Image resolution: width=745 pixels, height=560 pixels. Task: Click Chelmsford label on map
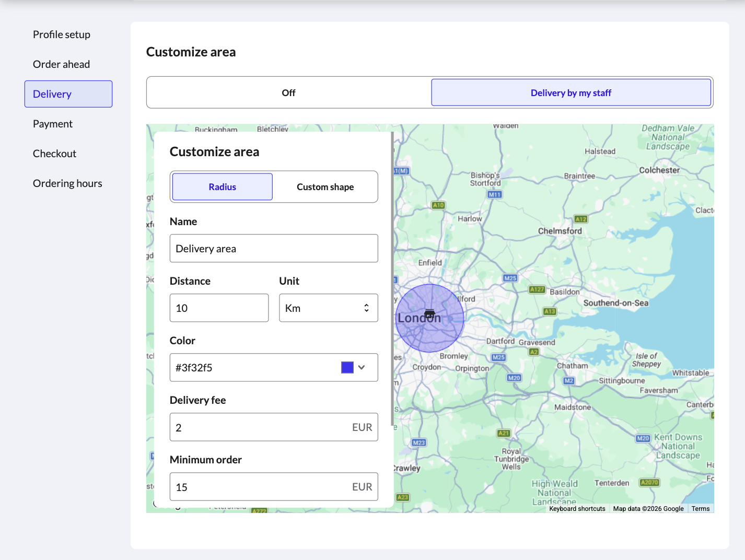point(560,231)
